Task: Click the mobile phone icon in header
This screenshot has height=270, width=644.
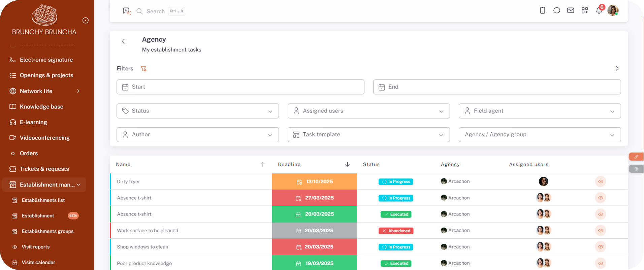Action: [x=542, y=10]
